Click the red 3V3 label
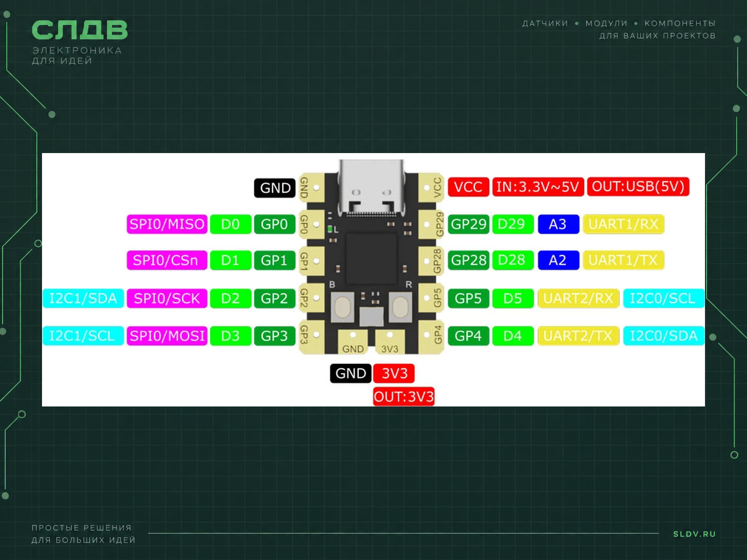This screenshot has height=560, width=747. pos(394,373)
